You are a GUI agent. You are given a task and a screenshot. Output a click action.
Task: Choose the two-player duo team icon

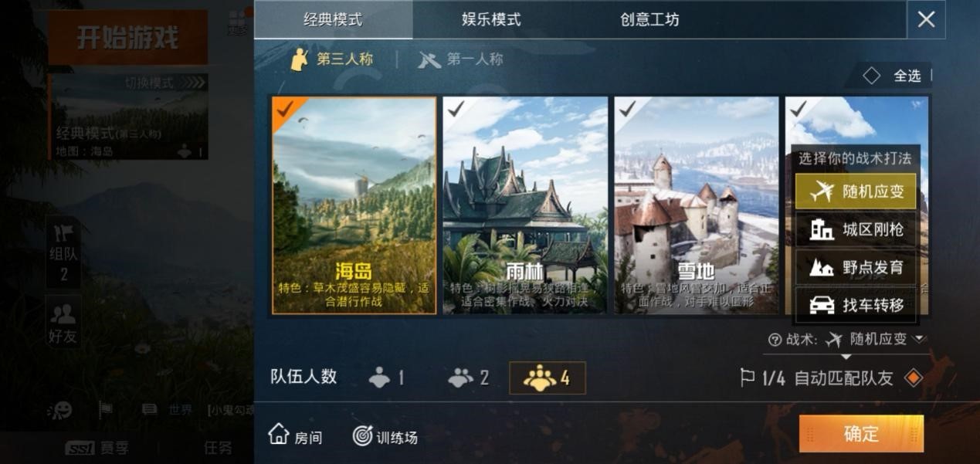[460, 378]
